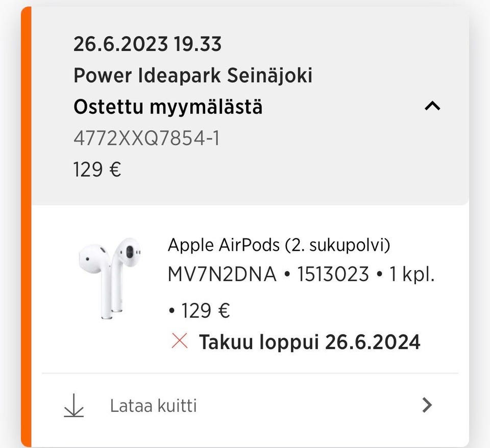Click the 1513023 article number
Viewport: 490px width, 448px height.
333,275
